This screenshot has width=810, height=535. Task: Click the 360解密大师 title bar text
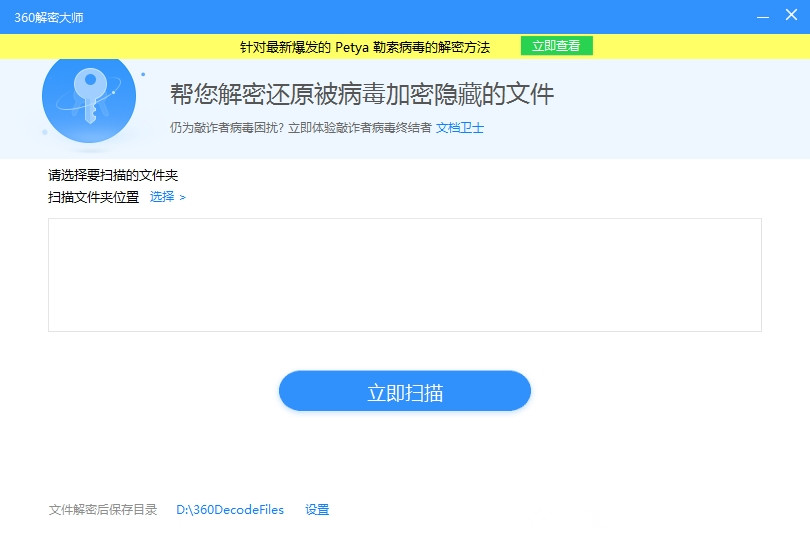coord(46,17)
